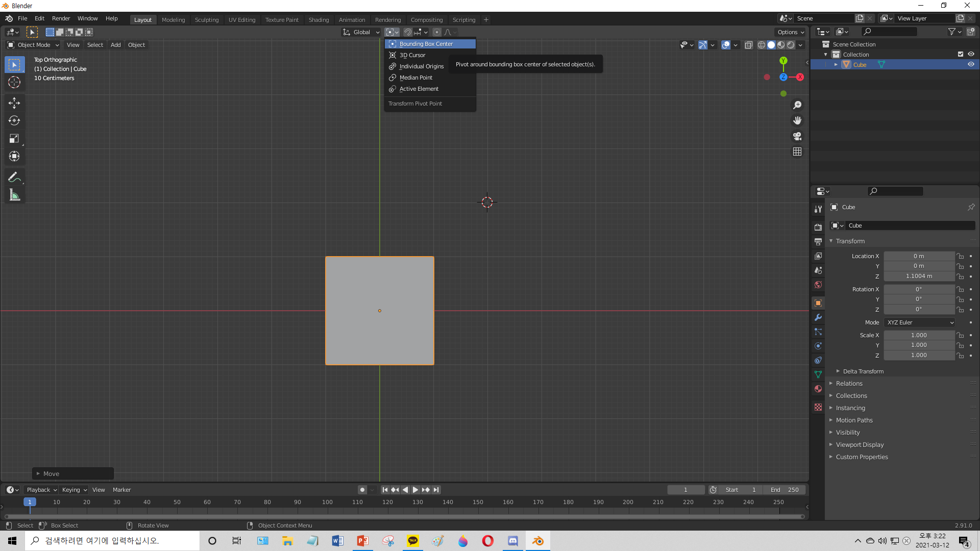Image resolution: width=980 pixels, height=551 pixels.
Task: Open XYZ Euler rotation mode dropdown
Action: tap(920, 322)
